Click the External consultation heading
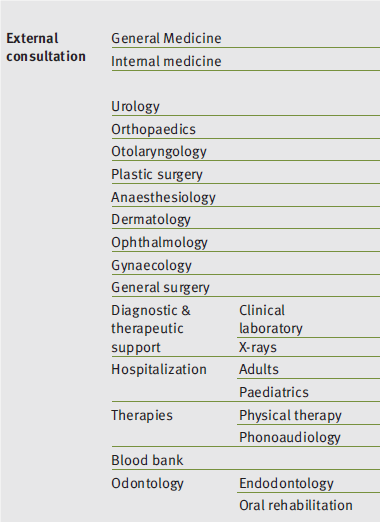 pos(46,47)
